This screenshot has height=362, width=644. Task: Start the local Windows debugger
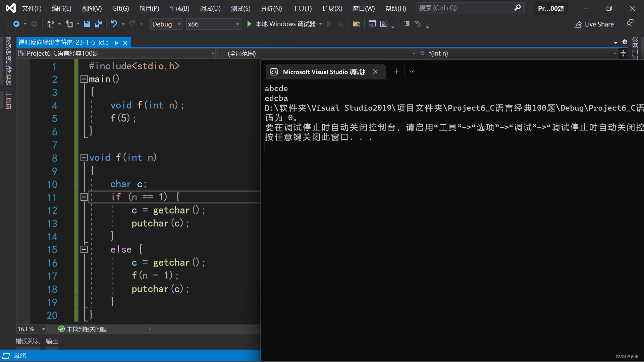pos(249,24)
